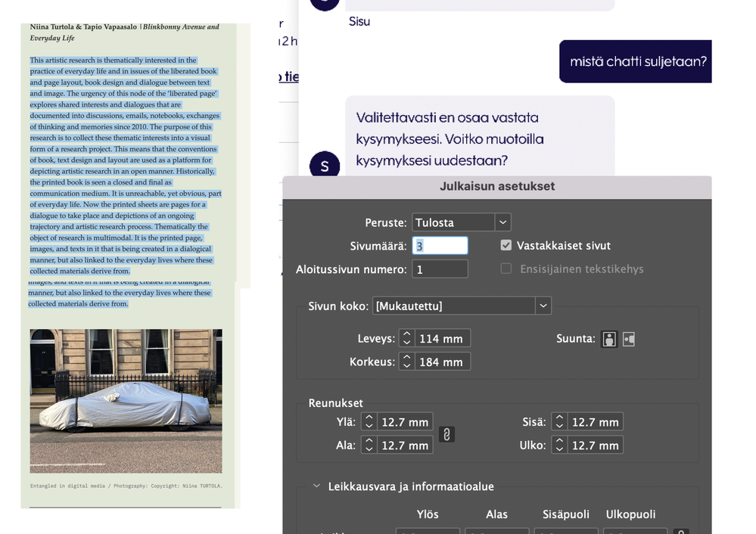Click the Sivumäärä input field
The height and width of the screenshot is (534, 756).
440,246
